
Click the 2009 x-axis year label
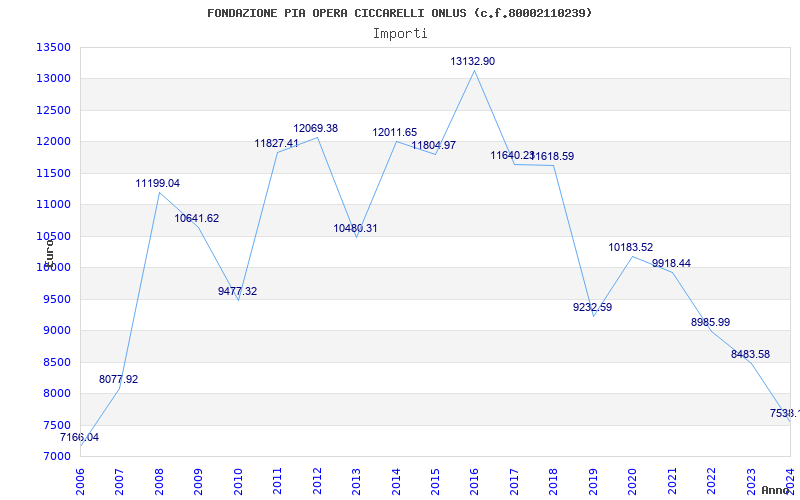click(198, 481)
